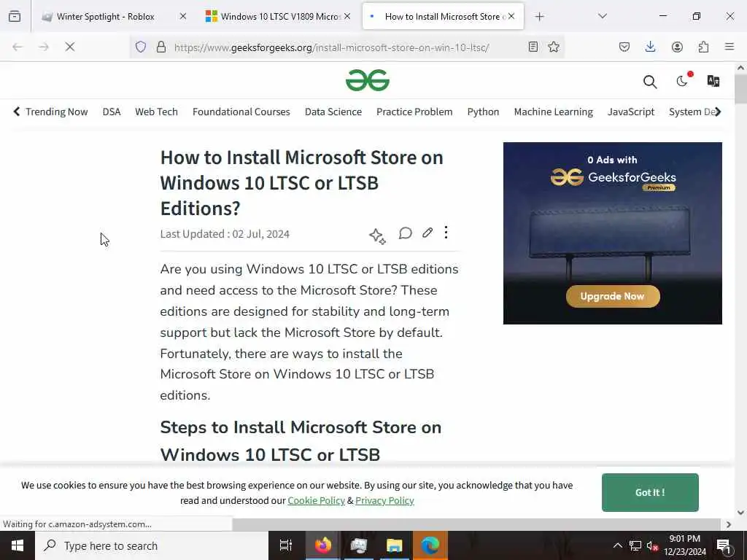Image resolution: width=747 pixels, height=560 pixels.
Task: Open extensions puzzle icon
Action: click(x=703, y=47)
